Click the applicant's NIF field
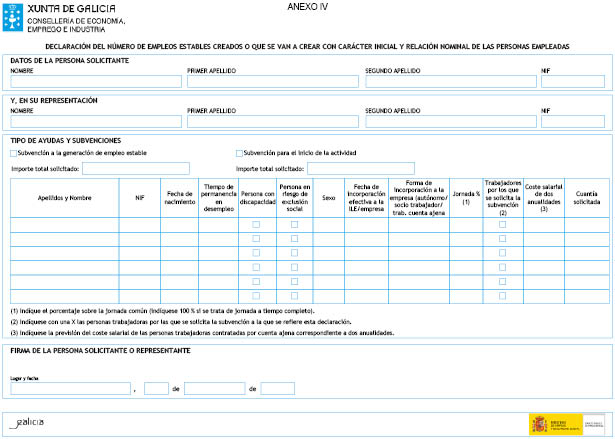Image resolution: width=615 pixels, height=439 pixels. (572, 82)
